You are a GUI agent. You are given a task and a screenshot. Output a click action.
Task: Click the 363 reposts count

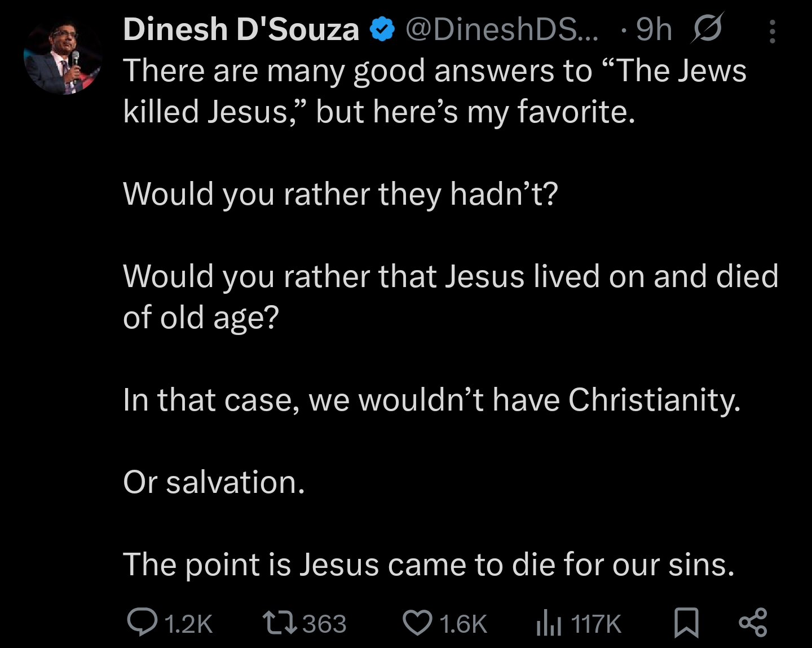(324, 624)
